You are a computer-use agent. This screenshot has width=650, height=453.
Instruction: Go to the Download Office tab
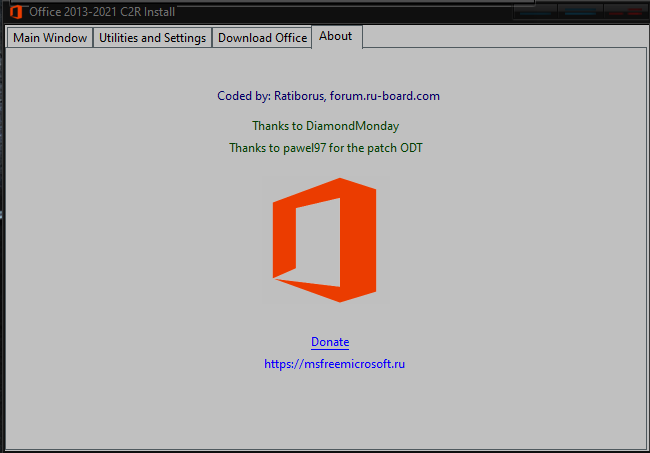click(x=262, y=38)
